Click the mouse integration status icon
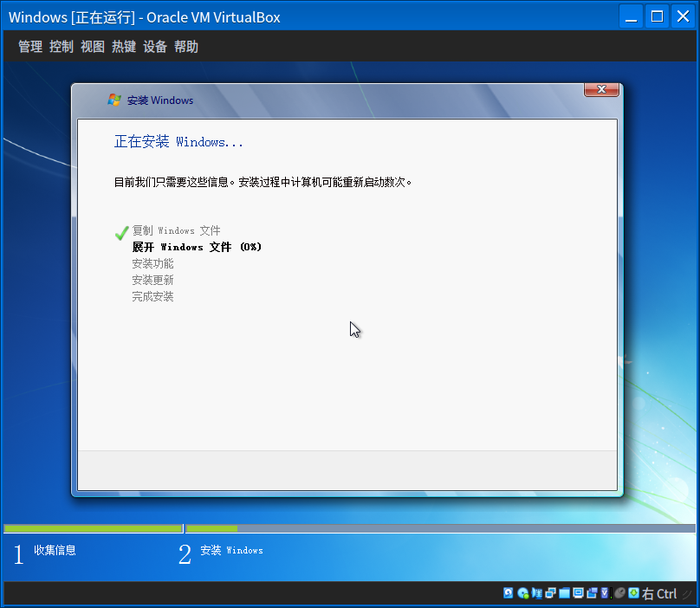The image size is (700, 608). (x=619, y=593)
